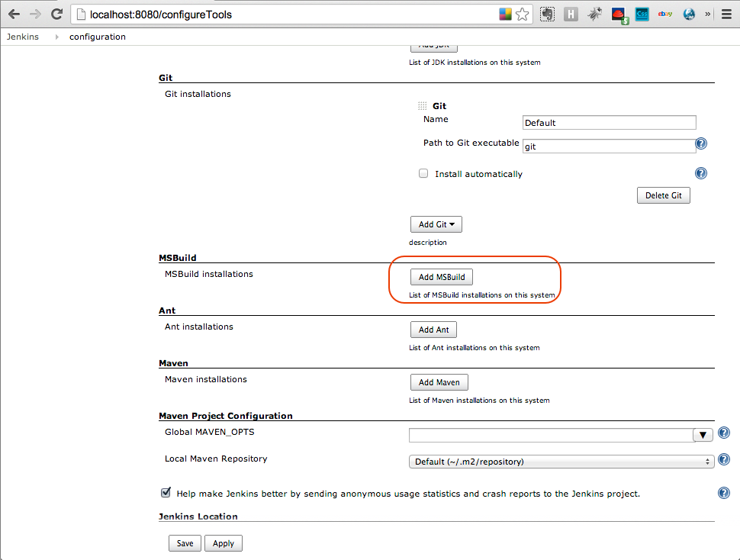Click the 'Maven Project Configuration' heading
Screen dimensions: 740x560
226,416
